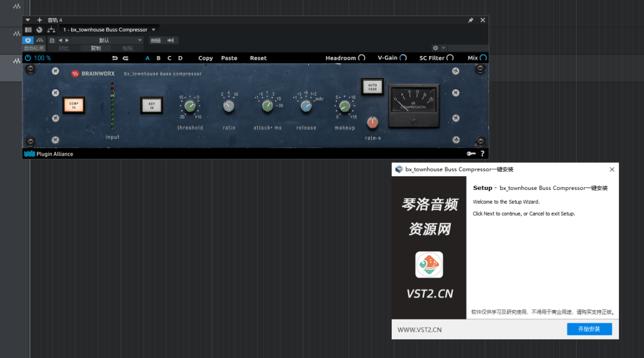This screenshot has height=358, width=644.
Task: Open the gear settings icon
Action: 435,48
